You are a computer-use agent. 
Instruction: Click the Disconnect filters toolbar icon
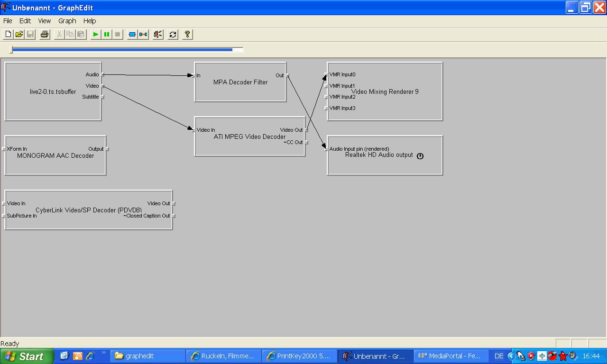(x=143, y=34)
